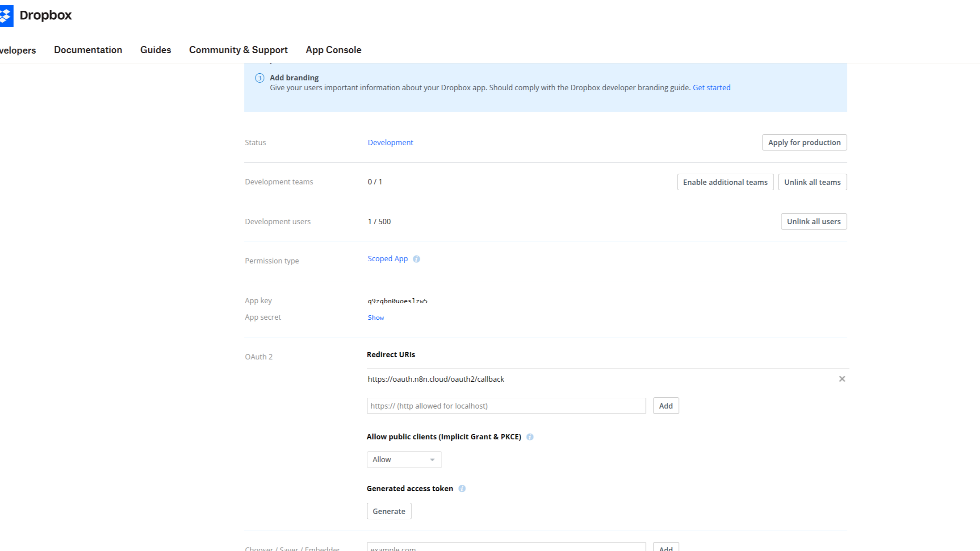This screenshot has height=551, width=980.
Task: Generate an access token
Action: coord(389,511)
